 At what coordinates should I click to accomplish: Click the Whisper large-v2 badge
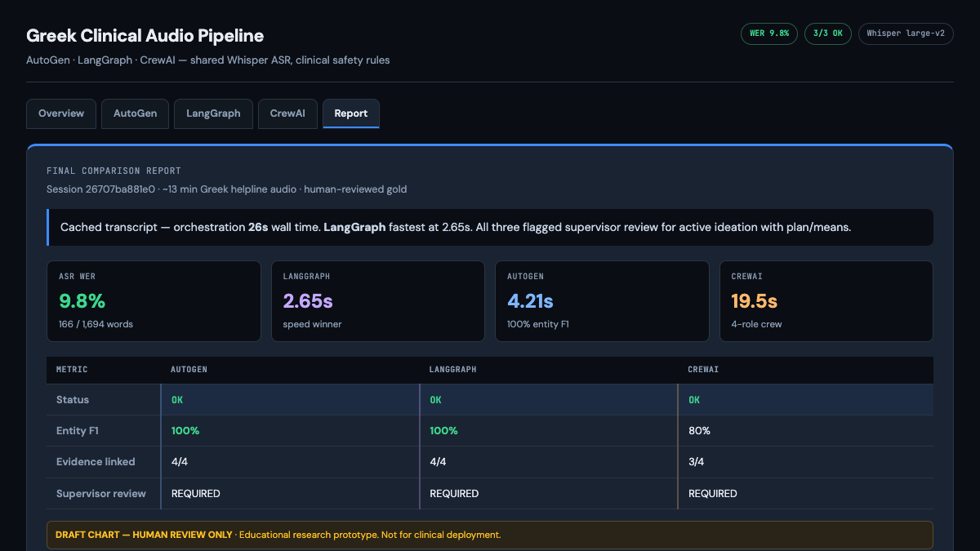click(x=906, y=33)
